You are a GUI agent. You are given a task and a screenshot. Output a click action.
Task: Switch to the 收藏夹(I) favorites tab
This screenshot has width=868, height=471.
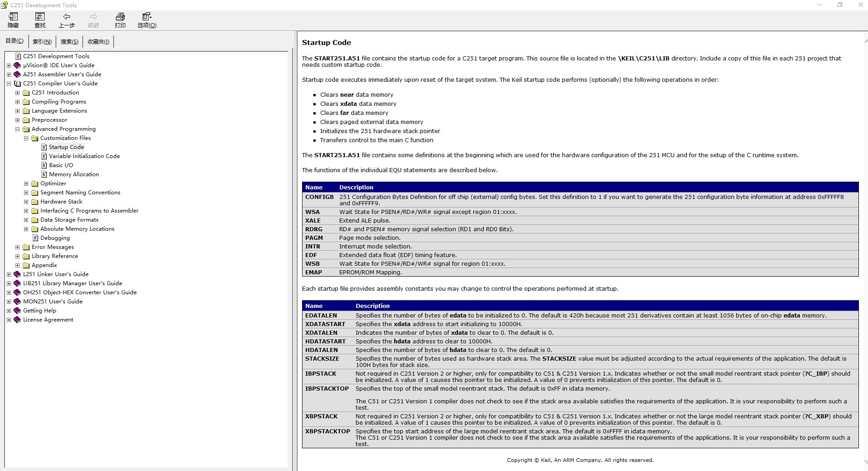point(99,41)
